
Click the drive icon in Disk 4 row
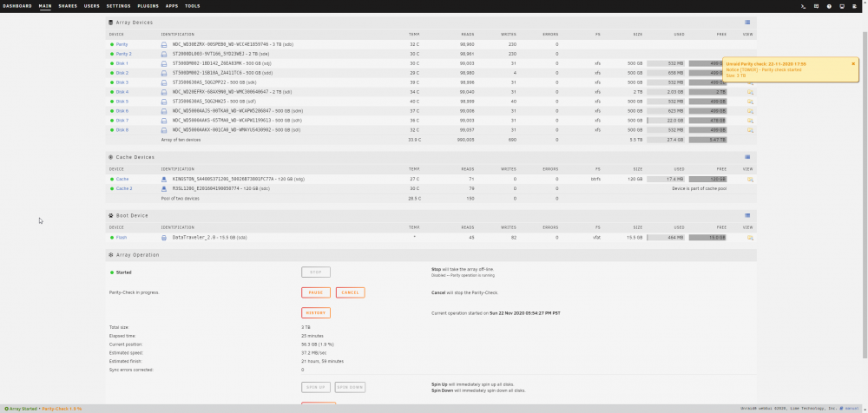pos(164,92)
